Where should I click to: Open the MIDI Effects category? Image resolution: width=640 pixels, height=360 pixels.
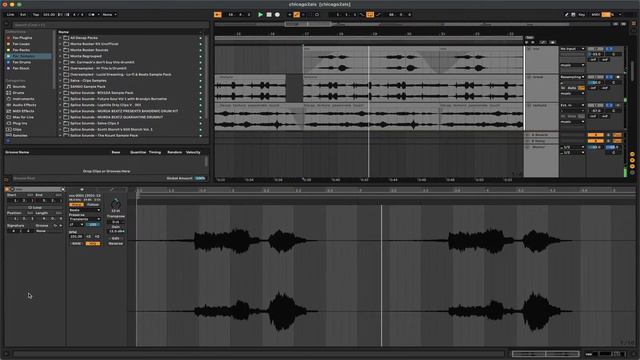(24, 111)
